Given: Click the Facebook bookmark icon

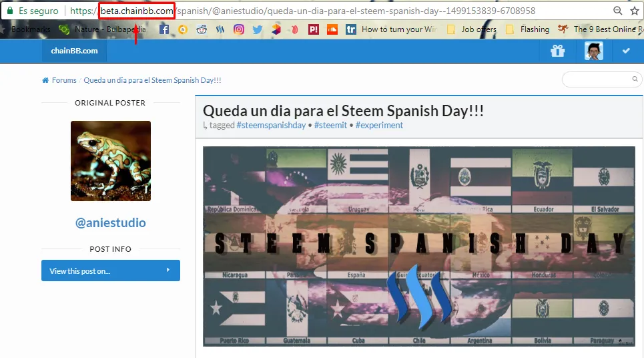Looking at the screenshot, I should coord(164,29).
